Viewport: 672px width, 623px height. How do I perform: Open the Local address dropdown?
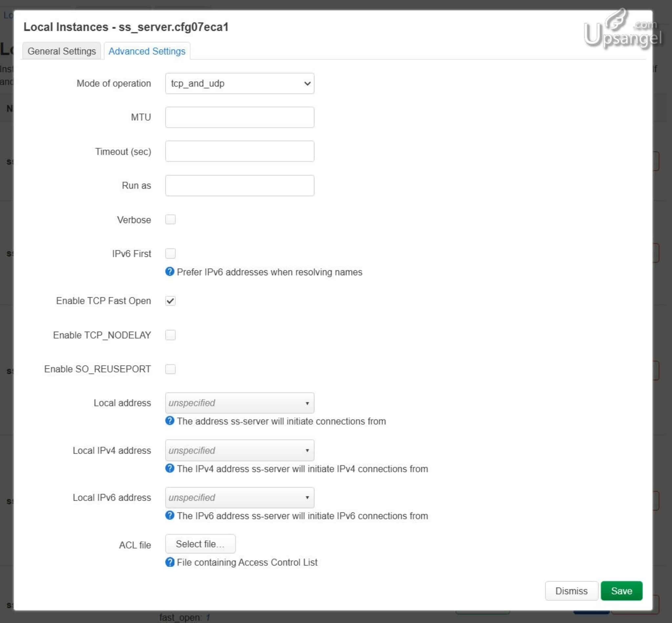(240, 403)
